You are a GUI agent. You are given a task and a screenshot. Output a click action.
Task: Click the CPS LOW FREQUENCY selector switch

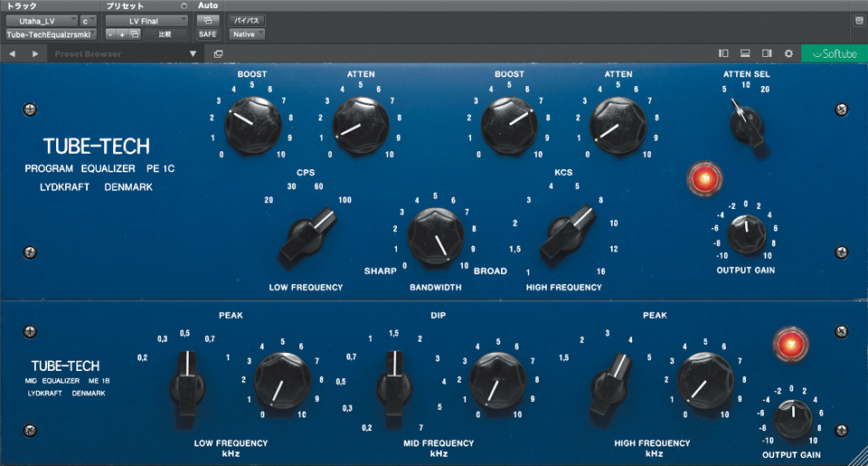307,235
